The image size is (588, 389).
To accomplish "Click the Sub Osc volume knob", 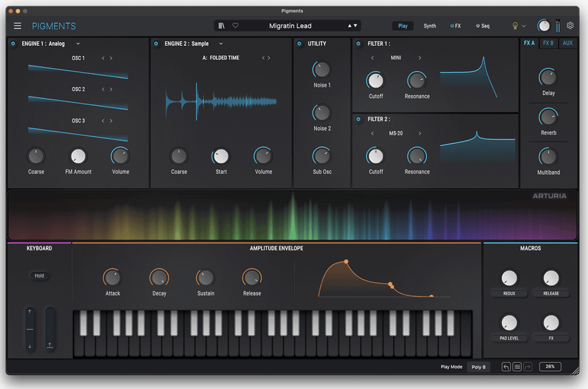I will pyautogui.click(x=322, y=156).
